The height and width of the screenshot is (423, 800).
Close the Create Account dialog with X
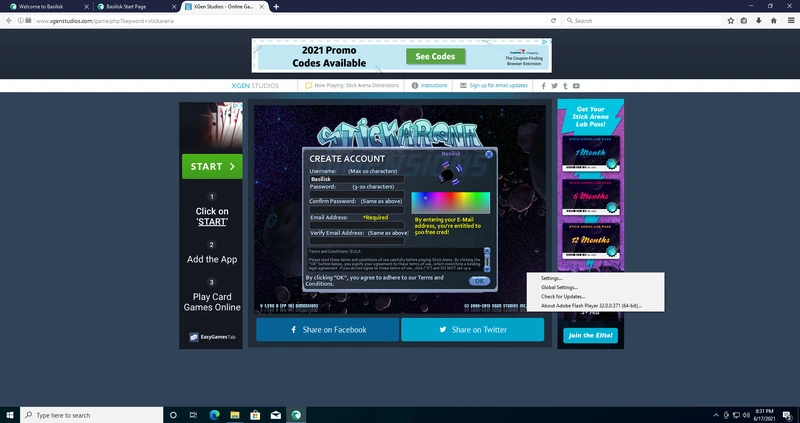pos(489,154)
